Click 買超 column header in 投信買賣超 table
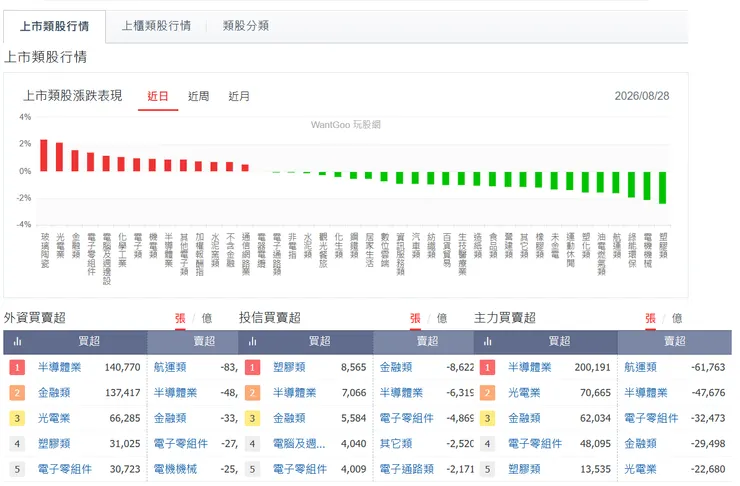The width and height of the screenshot is (740, 486). pyautogui.click(x=320, y=341)
